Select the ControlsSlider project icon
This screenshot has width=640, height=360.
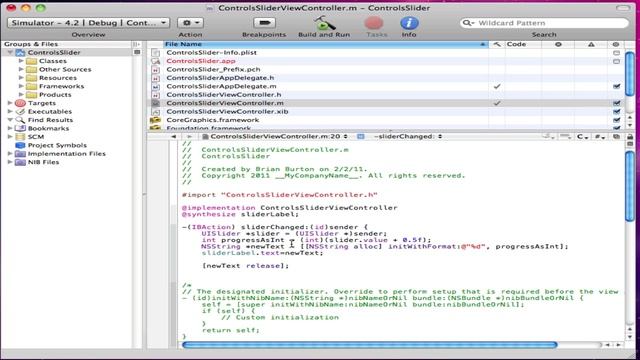tap(20, 52)
